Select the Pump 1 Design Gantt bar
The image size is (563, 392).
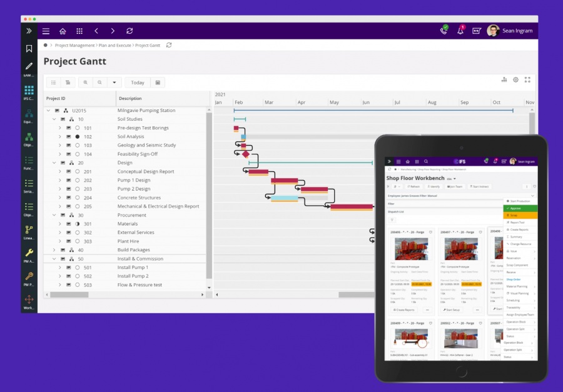click(285, 181)
